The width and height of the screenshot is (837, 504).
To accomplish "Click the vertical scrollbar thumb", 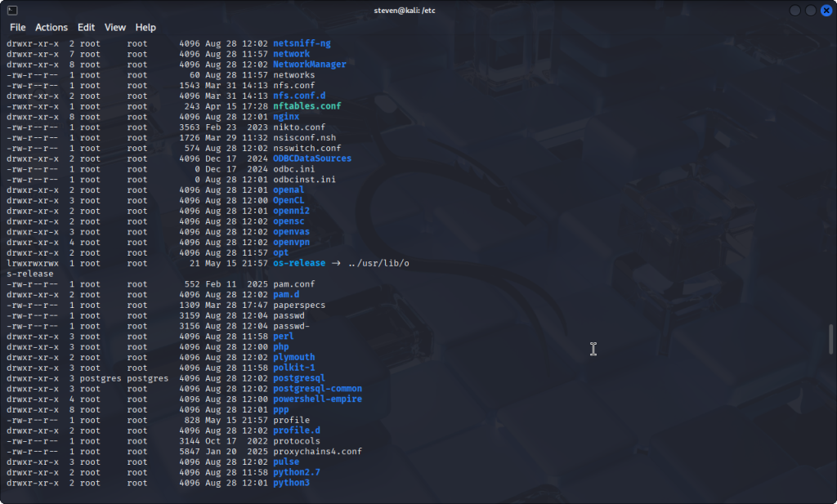I will (832, 339).
